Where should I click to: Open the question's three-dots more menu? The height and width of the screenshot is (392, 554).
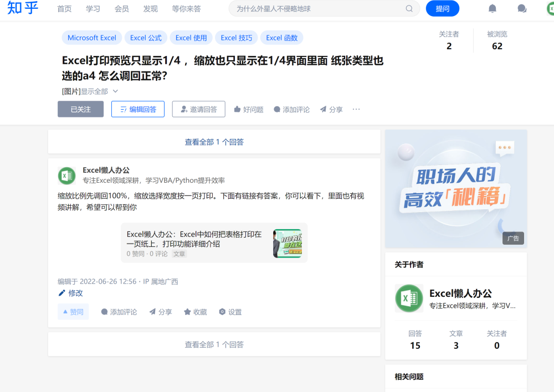(356, 109)
